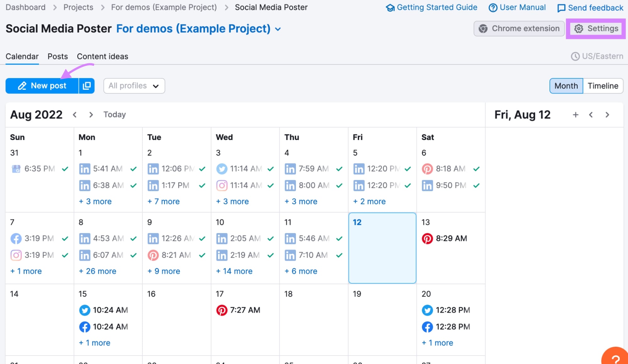Expand the For demos project selector
This screenshot has height=364, width=628.
click(278, 29)
